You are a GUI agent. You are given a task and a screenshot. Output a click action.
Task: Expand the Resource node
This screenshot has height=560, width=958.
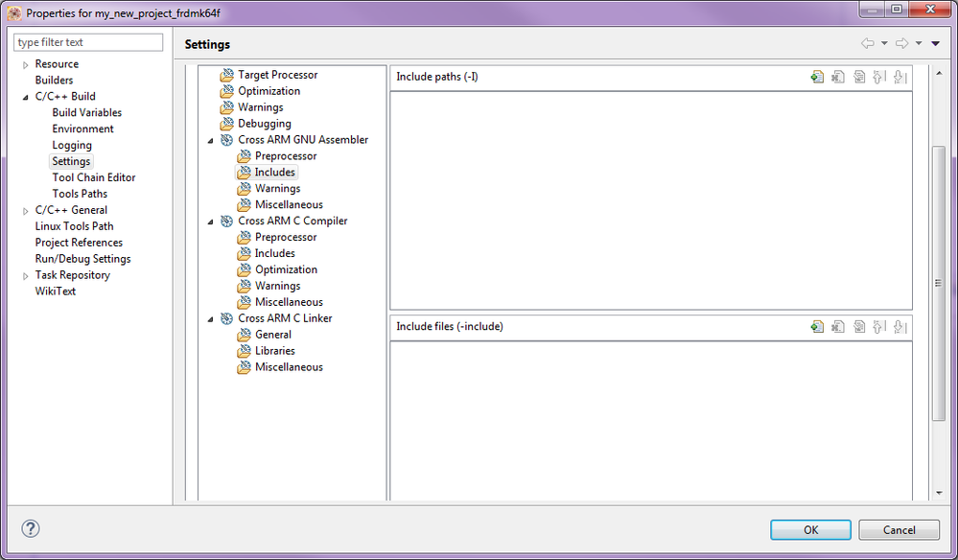click(x=26, y=65)
